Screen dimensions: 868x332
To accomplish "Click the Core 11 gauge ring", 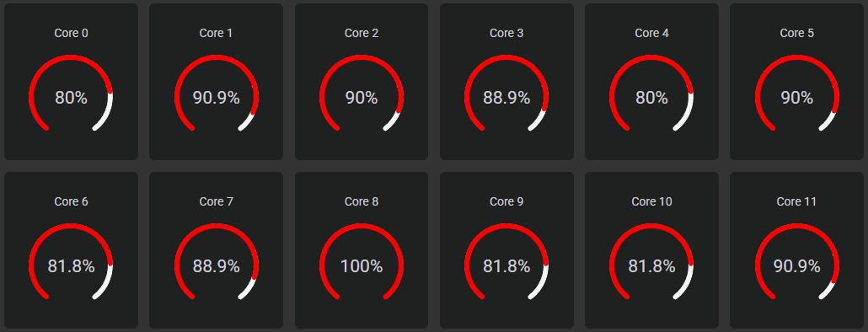I will coord(796,261).
